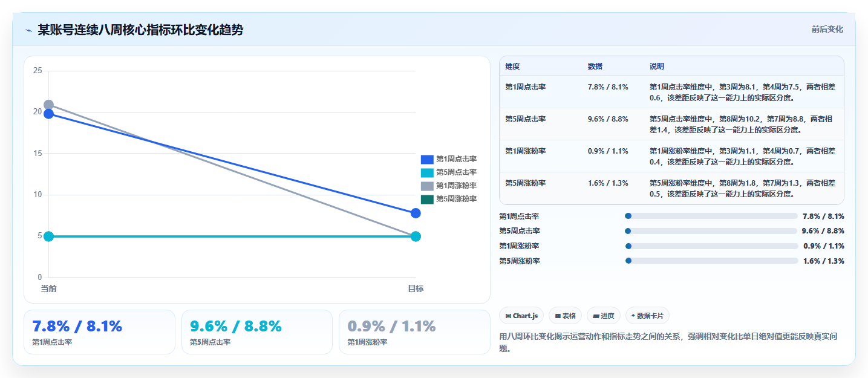Click the 说明 column header
The image size is (868, 378).
[x=657, y=67]
